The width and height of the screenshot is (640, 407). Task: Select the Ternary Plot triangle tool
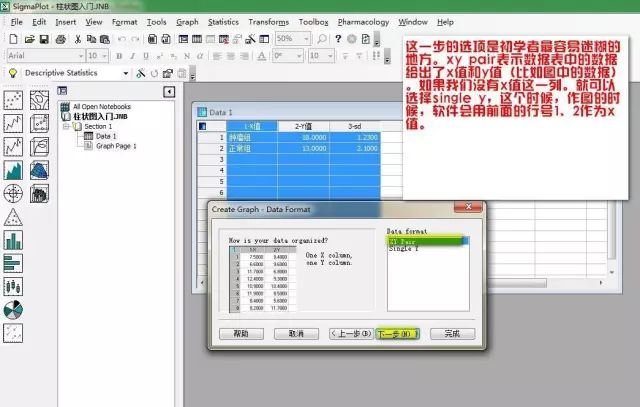point(13,217)
